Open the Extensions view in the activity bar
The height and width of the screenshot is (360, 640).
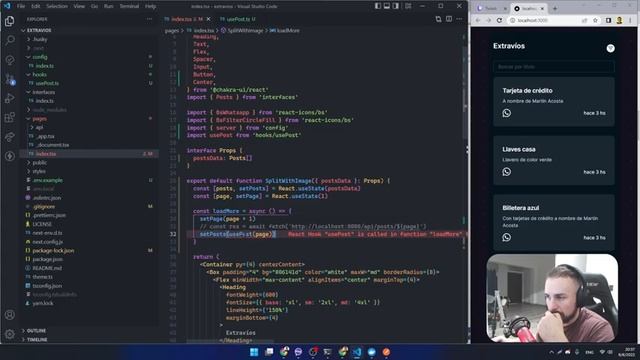tap(10, 118)
